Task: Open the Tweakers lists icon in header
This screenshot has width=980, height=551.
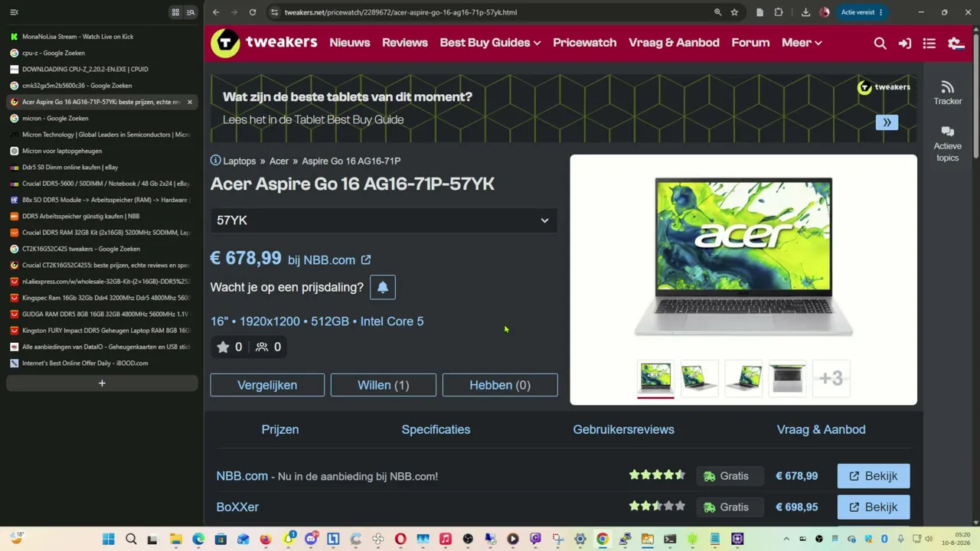Action: click(x=929, y=44)
